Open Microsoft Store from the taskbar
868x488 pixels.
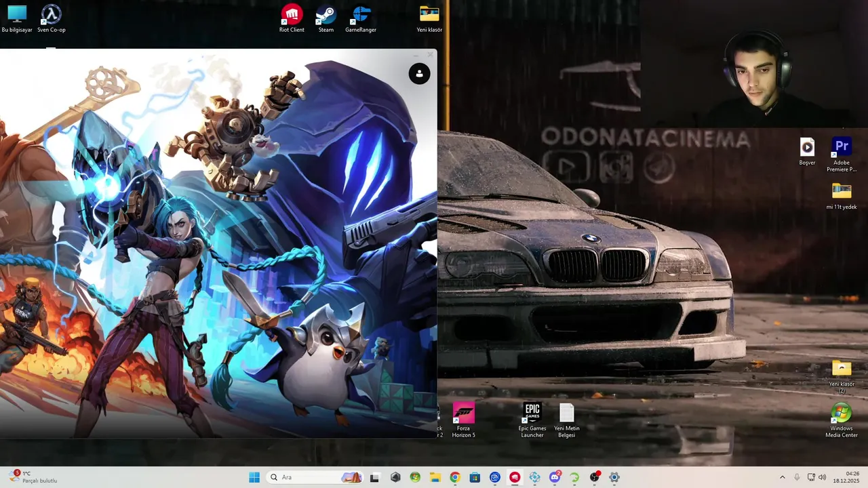(x=475, y=477)
